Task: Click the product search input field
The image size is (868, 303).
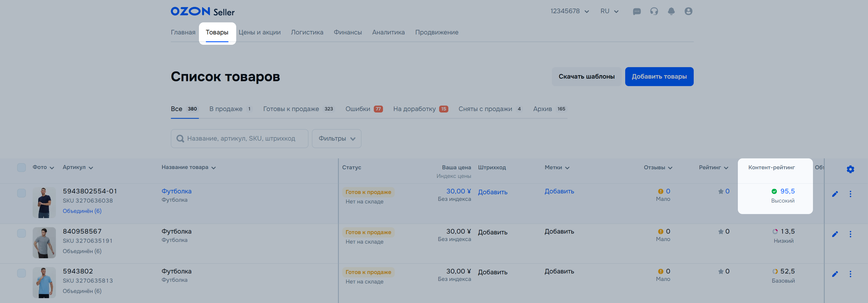Action: point(241,138)
